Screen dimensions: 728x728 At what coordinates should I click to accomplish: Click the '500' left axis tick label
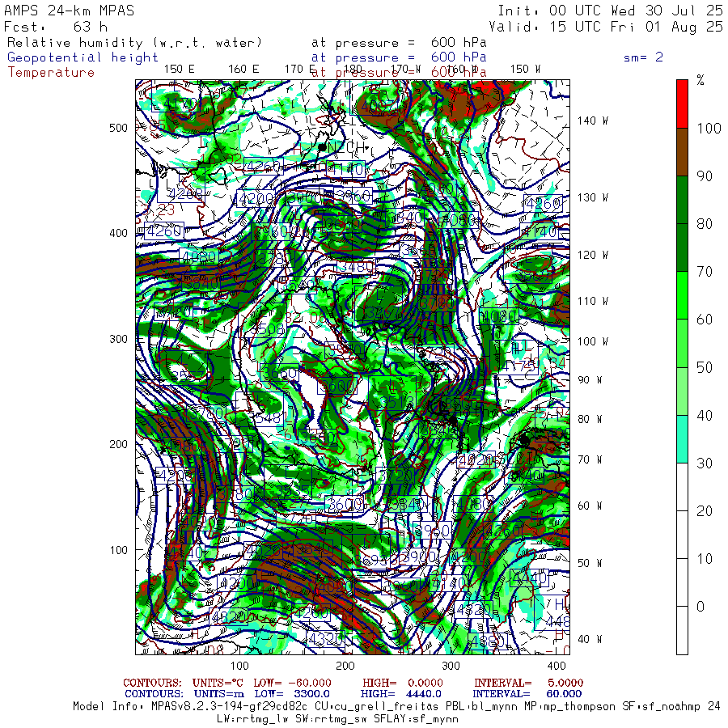[x=118, y=128]
